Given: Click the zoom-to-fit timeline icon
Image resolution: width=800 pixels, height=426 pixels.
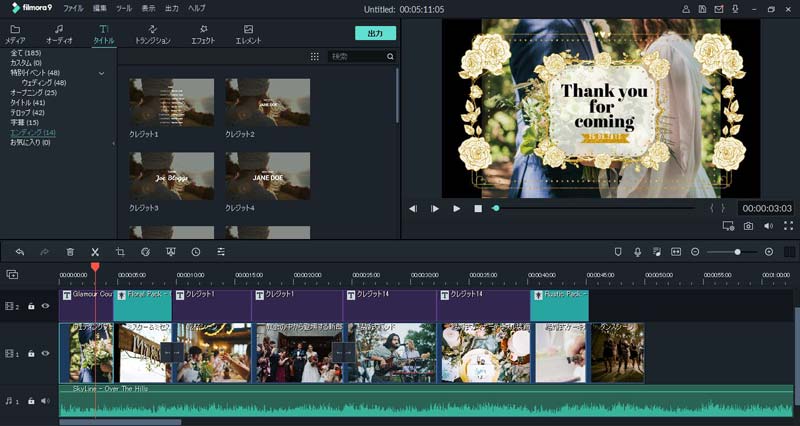Looking at the screenshot, I should (676, 252).
